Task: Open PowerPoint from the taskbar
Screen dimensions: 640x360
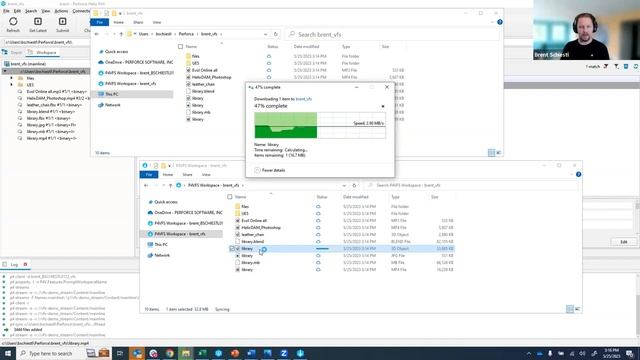Action: click(235, 353)
